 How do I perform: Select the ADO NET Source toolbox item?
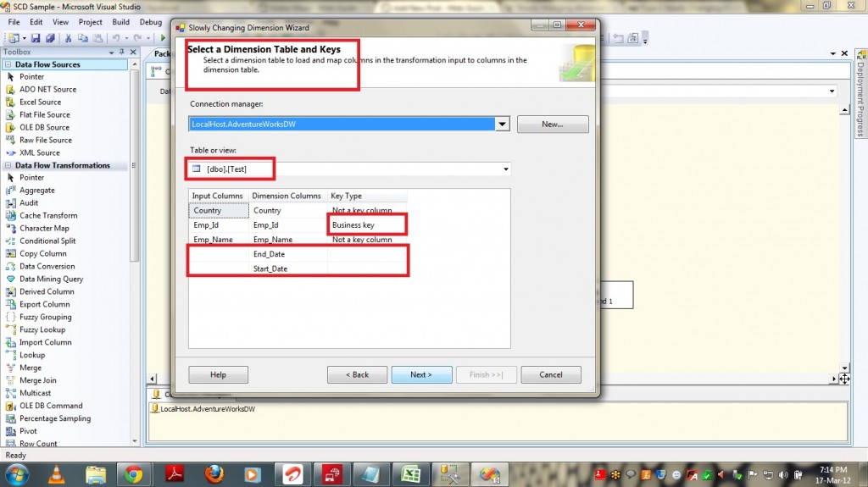pos(47,89)
